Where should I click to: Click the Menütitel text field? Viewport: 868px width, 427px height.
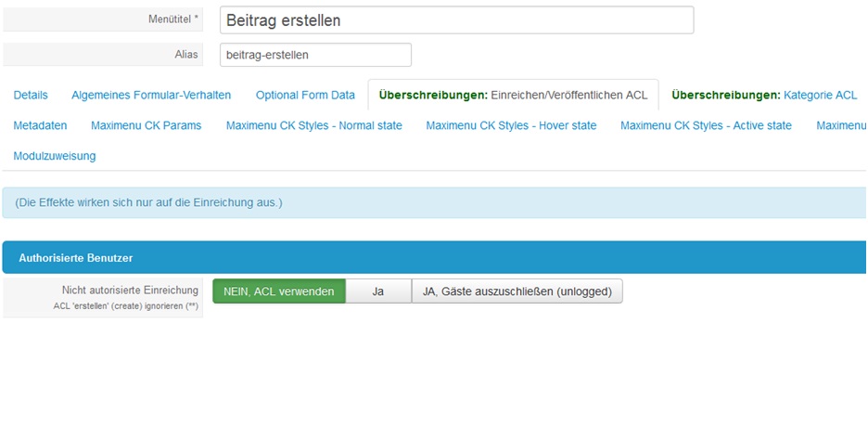tap(456, 20)
